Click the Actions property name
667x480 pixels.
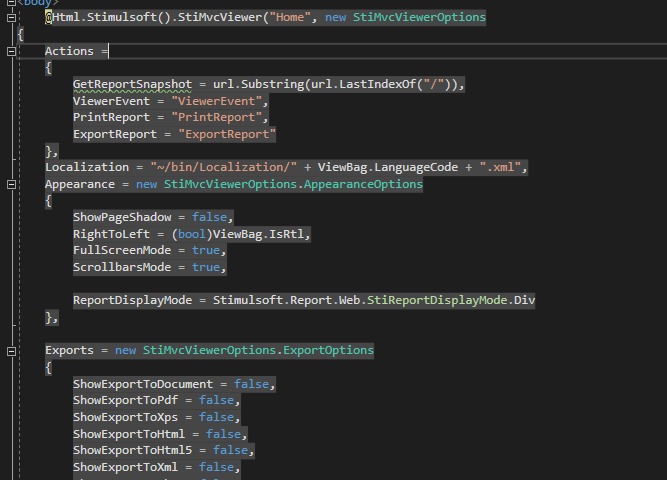pyautogui.click(x=69, y=51)
